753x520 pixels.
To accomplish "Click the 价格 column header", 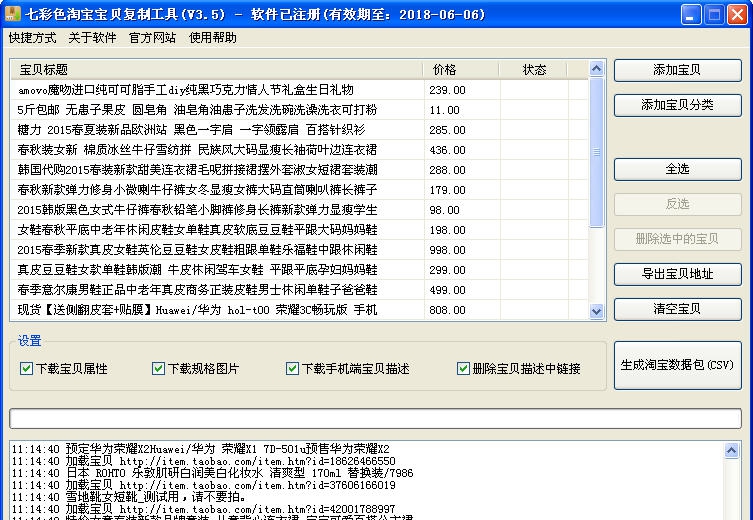I will tap(461, 70).
